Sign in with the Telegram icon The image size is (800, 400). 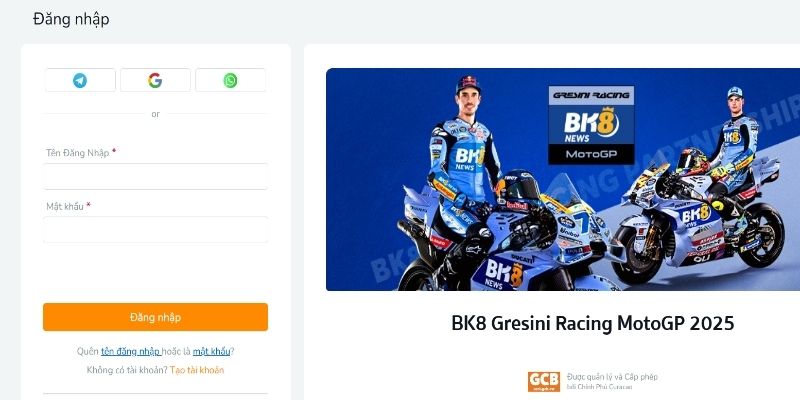pos(80,80)
